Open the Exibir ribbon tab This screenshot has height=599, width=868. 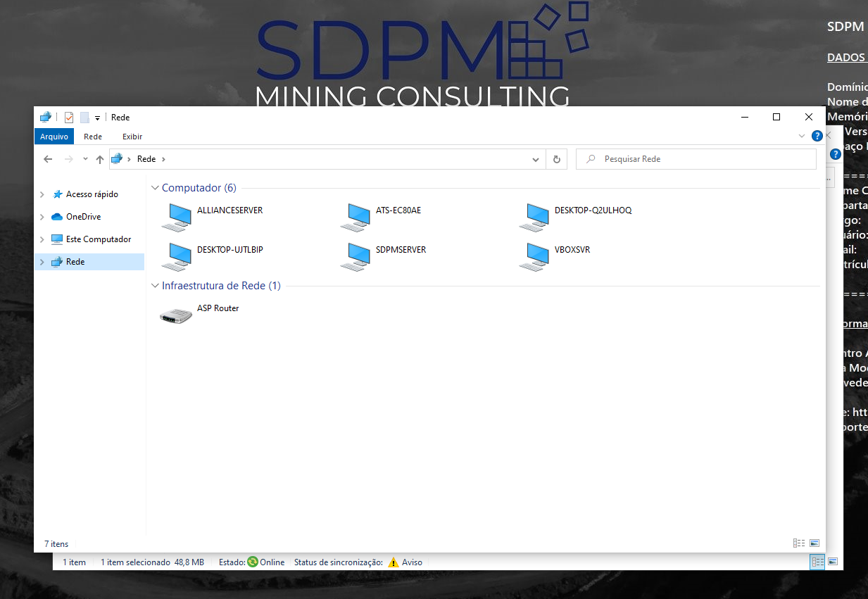click(132, 137)
